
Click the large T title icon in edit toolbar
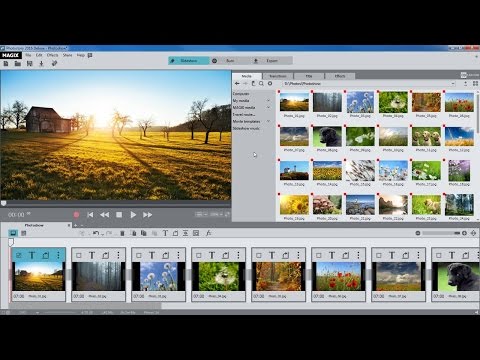(165, 233)
